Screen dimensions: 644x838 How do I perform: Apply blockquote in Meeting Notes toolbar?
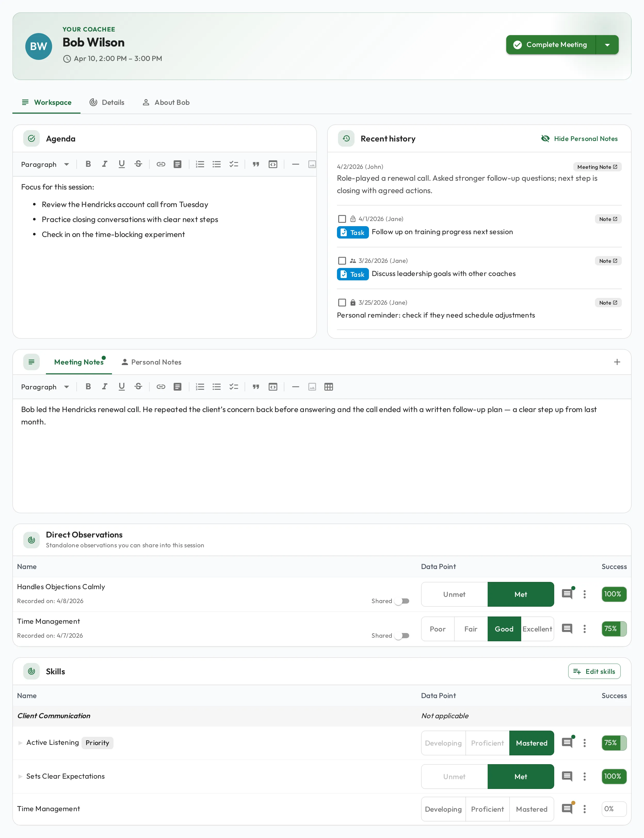click(x=256, y=386)
